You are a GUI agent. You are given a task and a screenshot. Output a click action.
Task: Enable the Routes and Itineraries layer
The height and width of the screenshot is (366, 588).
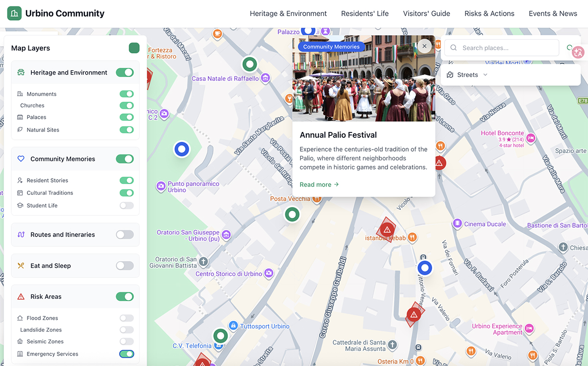(x=125, y=235)
